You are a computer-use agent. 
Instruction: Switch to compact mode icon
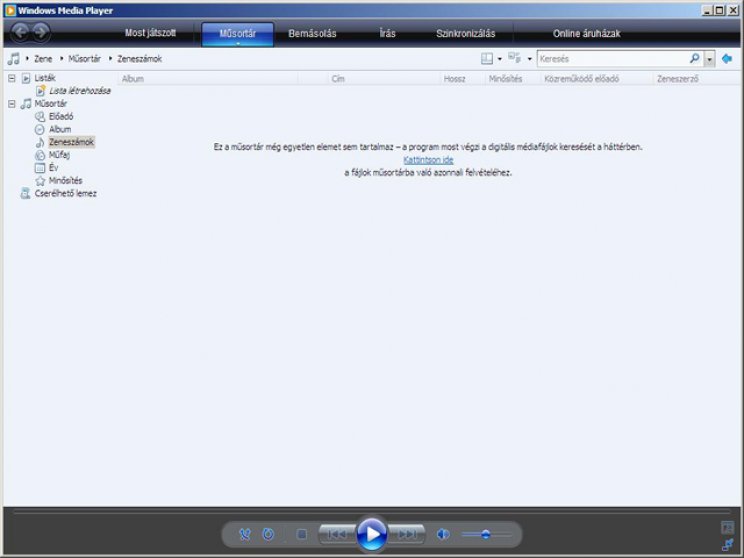click(x=727, y=544)
